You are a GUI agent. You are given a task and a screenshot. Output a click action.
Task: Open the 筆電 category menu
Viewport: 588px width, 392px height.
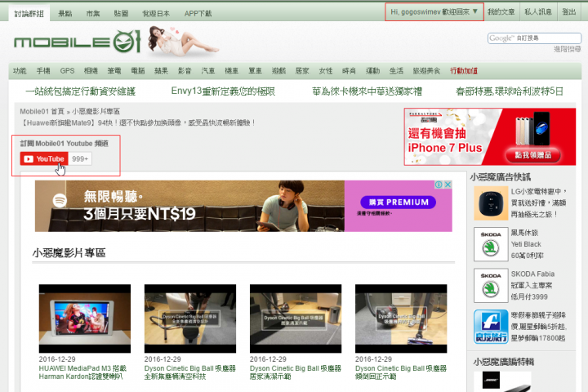tap(114, 71)
